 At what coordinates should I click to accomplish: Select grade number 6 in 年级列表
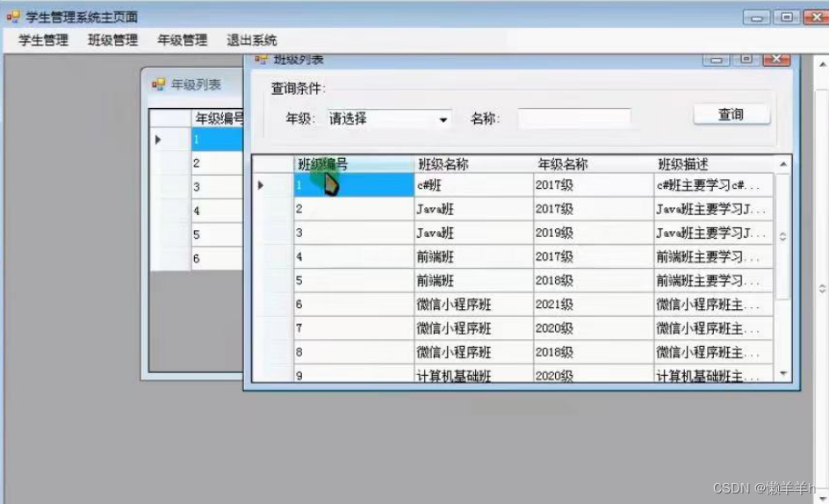[217, 259]
